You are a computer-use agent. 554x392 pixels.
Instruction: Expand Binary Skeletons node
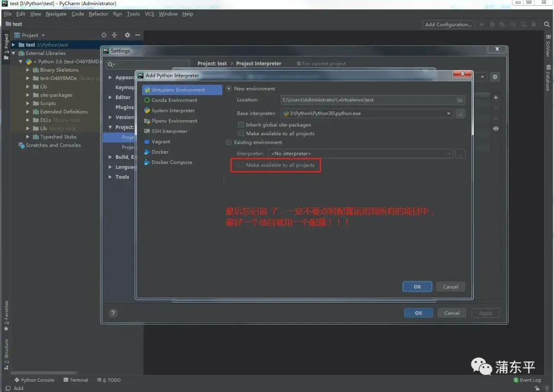(28, 70)
